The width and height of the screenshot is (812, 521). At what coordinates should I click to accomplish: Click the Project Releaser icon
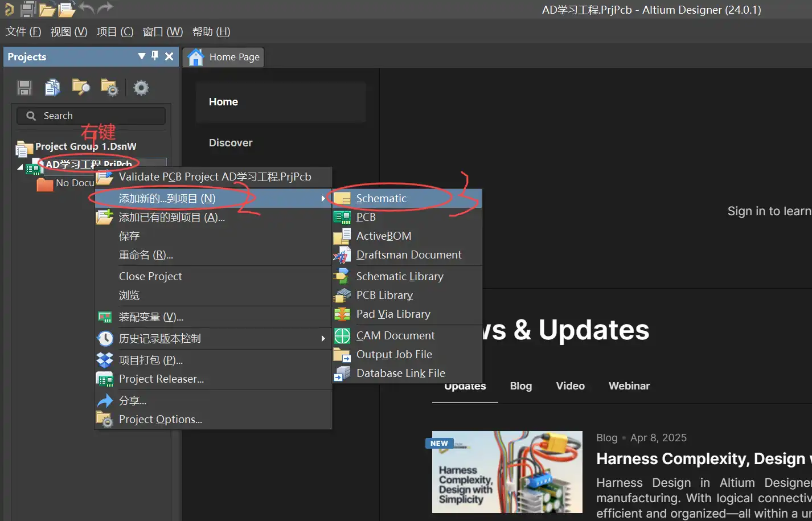105,379
